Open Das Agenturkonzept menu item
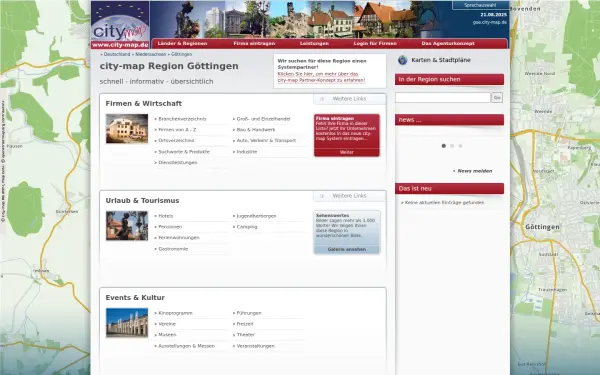The width and height of the screenshot is (600, 375). pyautogui.click(x=448, y=44)
